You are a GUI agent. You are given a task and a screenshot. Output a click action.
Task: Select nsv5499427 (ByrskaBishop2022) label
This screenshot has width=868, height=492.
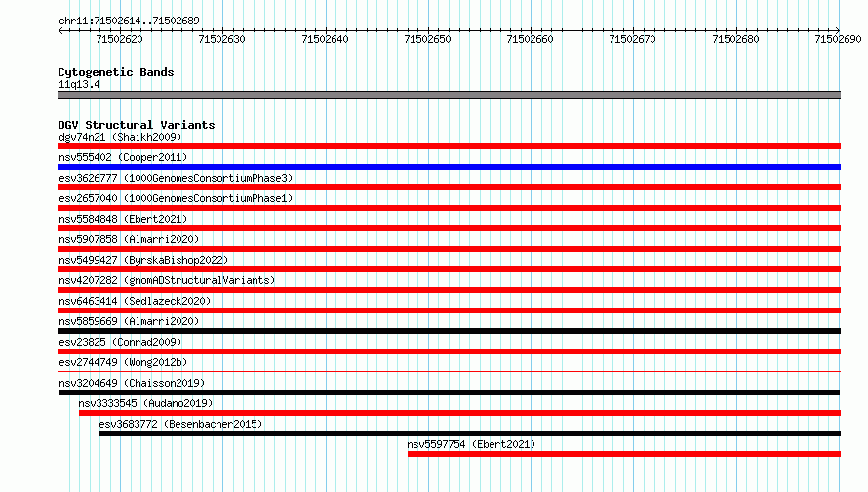click(x=143, y=260)
